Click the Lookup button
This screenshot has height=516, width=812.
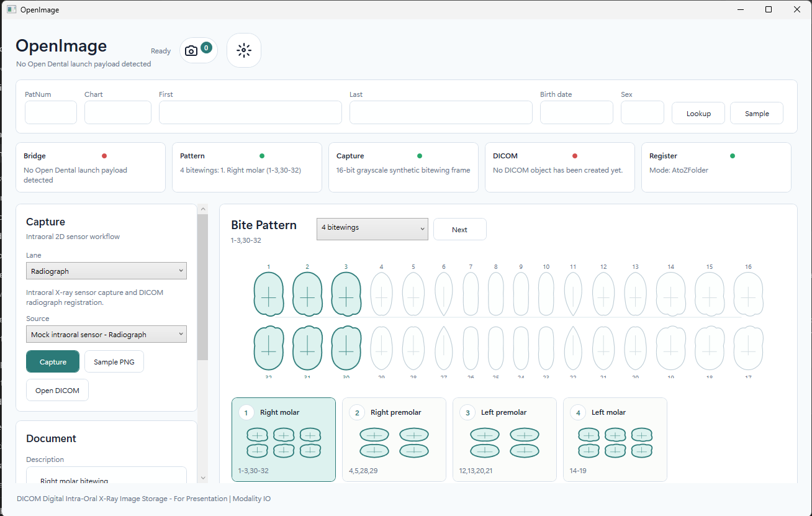point(698,113)
